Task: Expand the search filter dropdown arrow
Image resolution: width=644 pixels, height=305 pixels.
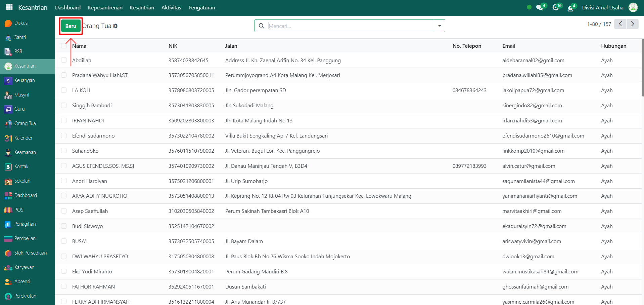Action: (439, 26)
